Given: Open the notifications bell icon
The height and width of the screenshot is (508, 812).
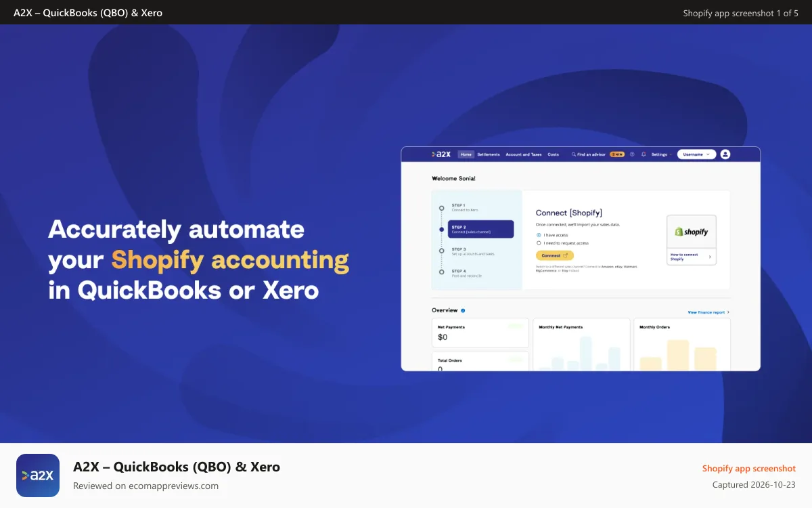Looking at the screenshot, I should (x=644, y=154).
